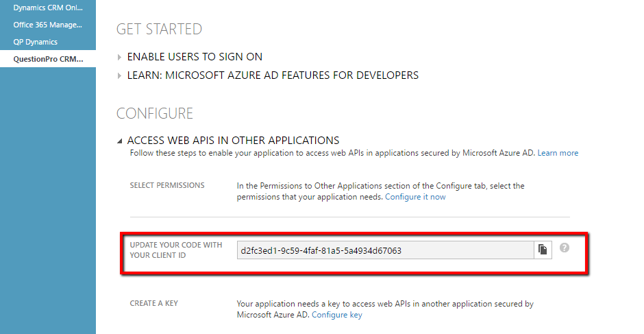Collapse the arrow beside Access Web APIs in Other Applications
This screenshot has width=644, height=334.
tap(120, 141)
